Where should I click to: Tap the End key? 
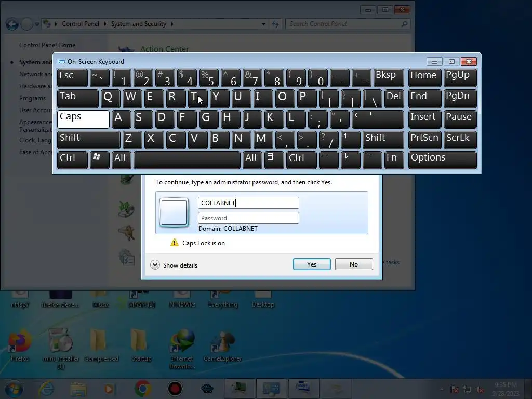click(425, 98)
